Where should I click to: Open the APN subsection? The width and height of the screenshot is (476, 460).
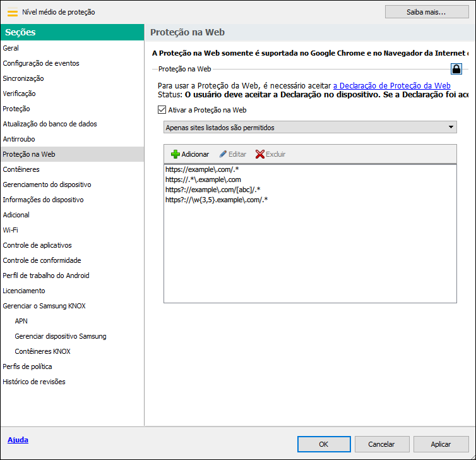[x=72, y=322]
